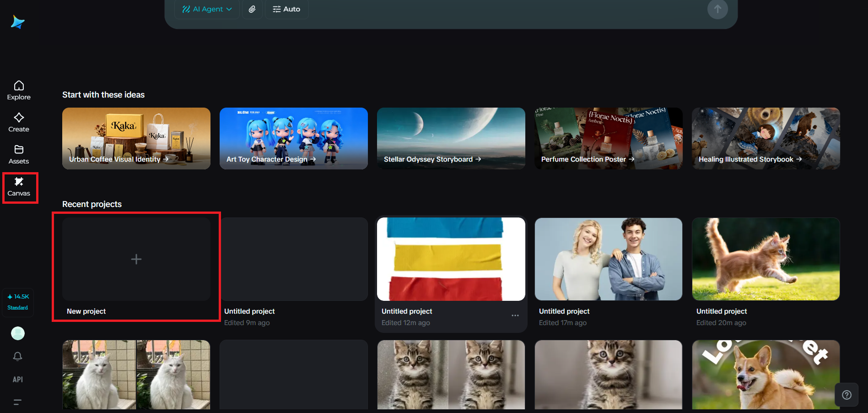Open Art Toy Character Design idea
The image size is (868, 413).
click(x=294, y=138)
